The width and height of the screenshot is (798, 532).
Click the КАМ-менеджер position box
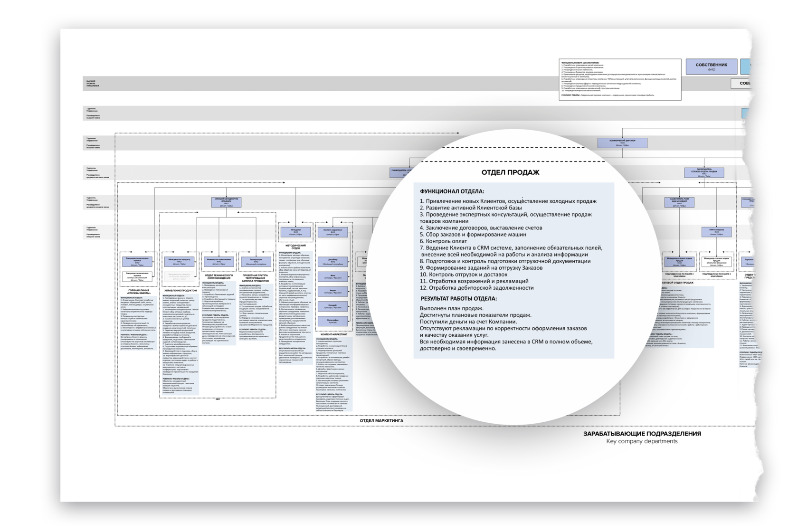716,232
